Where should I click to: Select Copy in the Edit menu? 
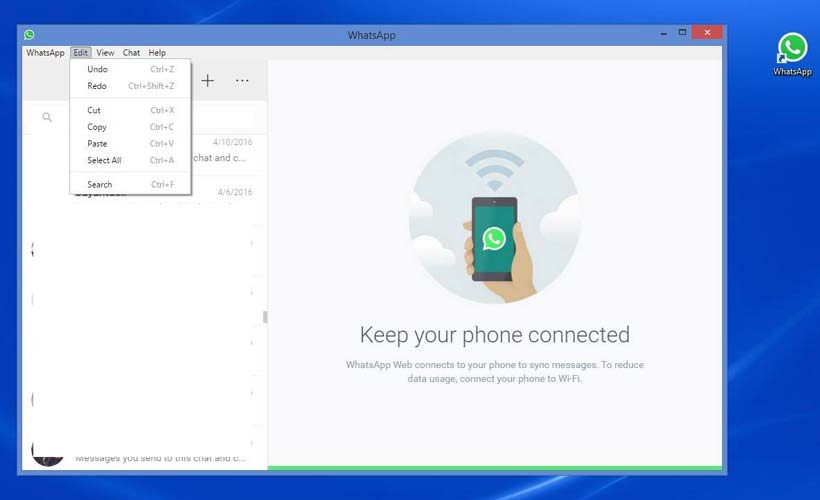[131, 127]
